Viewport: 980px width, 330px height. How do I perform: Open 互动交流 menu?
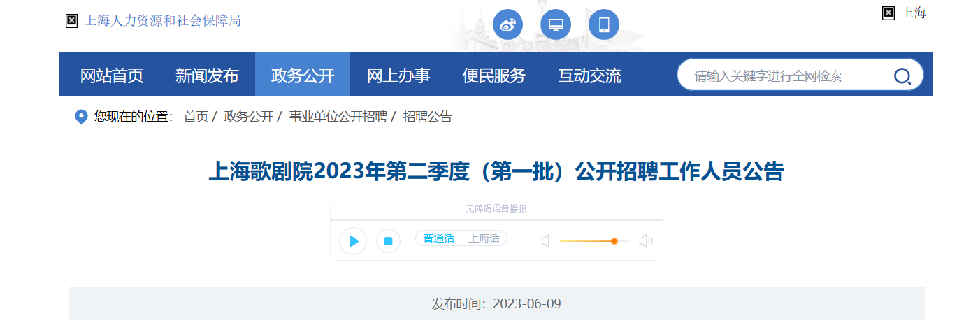click(589, 76)
